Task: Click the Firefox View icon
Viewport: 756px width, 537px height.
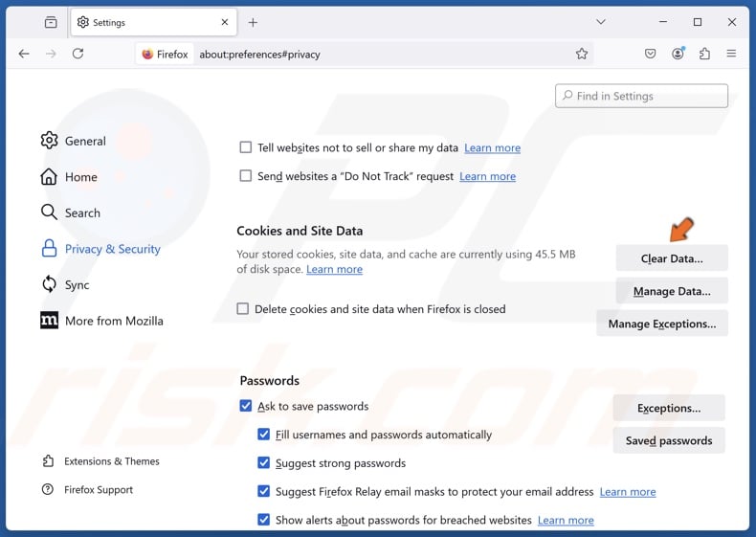Action: tap(50, 22)
